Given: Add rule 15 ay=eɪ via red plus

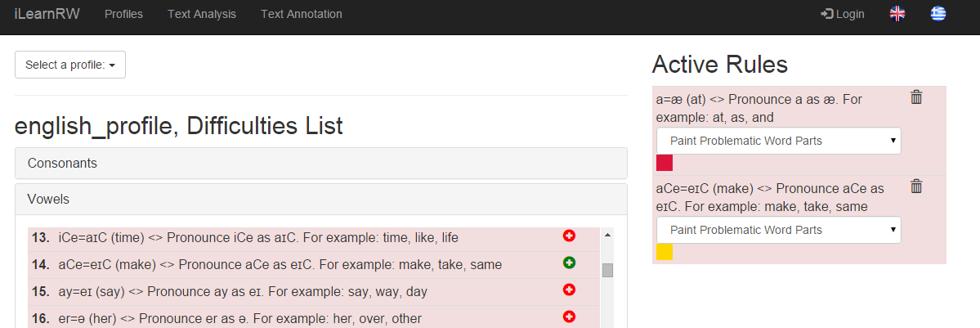Looking at the screenshot, I should 569,290.
